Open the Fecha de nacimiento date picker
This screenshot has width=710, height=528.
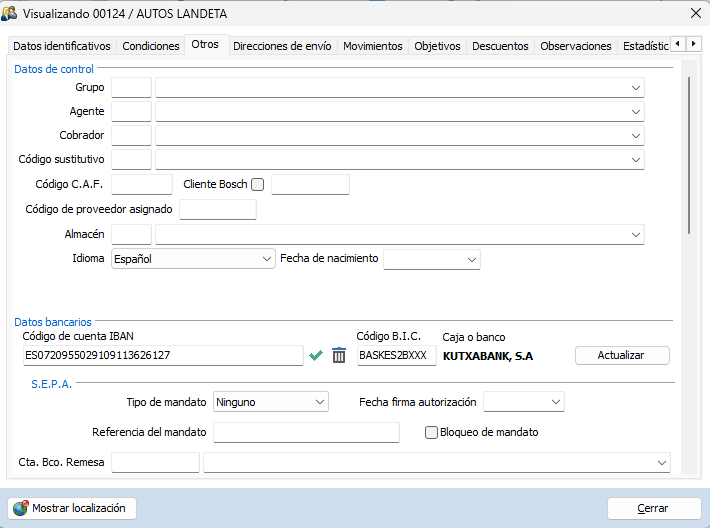(x=472, y=259)
